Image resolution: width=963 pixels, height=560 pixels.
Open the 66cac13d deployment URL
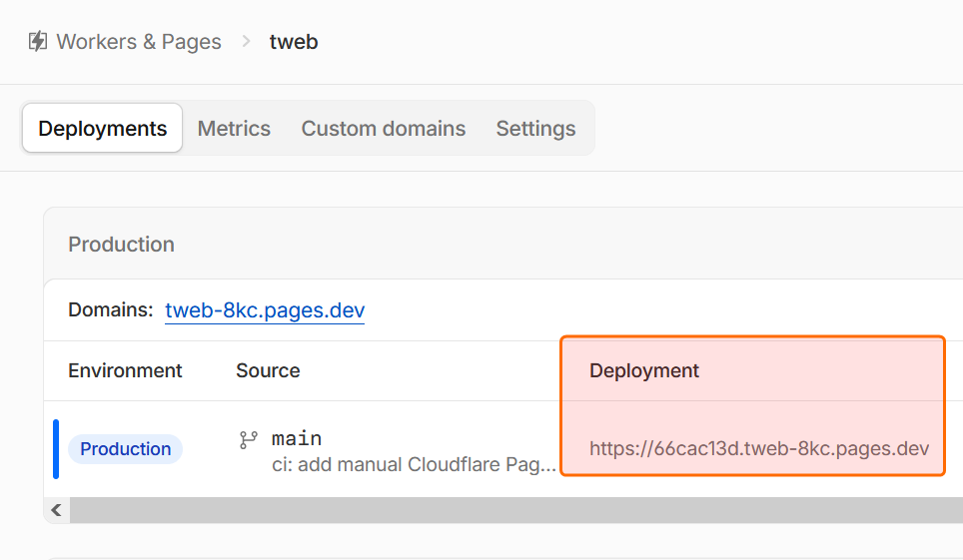pos(759,449)
